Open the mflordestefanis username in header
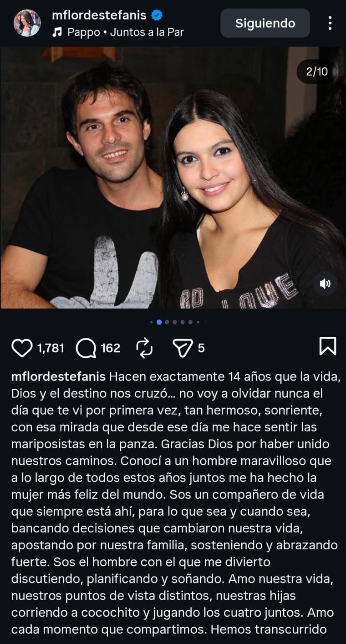Image resolution: width=346 pixels, height=644 pixels. pyautogui.click(x=99, y=15)
